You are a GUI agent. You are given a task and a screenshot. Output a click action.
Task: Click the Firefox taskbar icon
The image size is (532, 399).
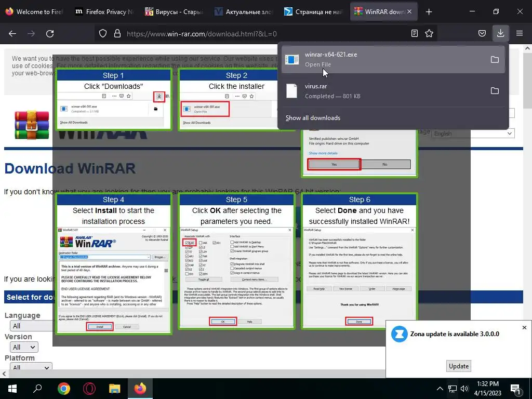(140, 388)
